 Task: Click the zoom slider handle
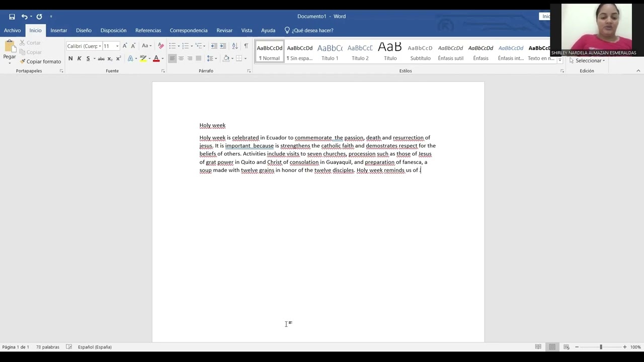(x=601, y=347)
